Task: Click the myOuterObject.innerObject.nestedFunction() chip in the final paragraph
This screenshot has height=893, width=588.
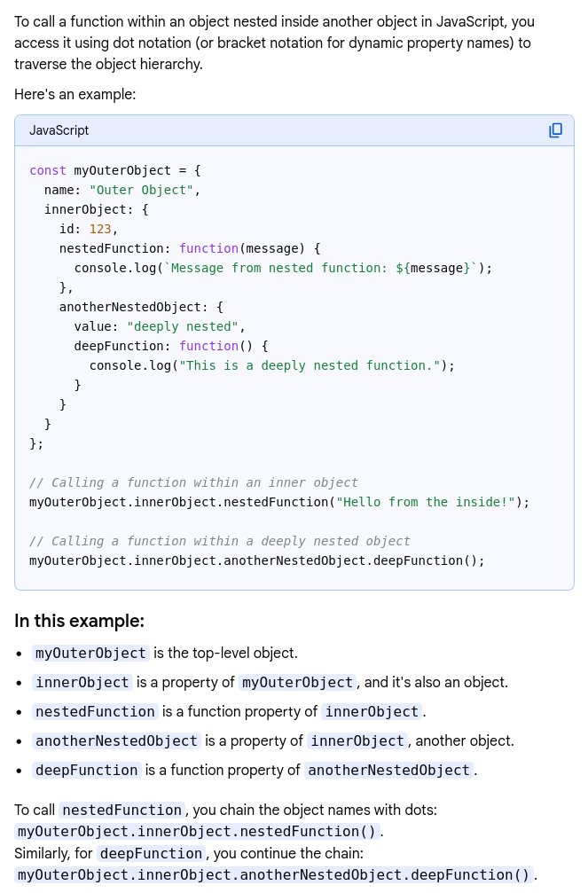Action: pyautogui.click(x=198, y=832)
